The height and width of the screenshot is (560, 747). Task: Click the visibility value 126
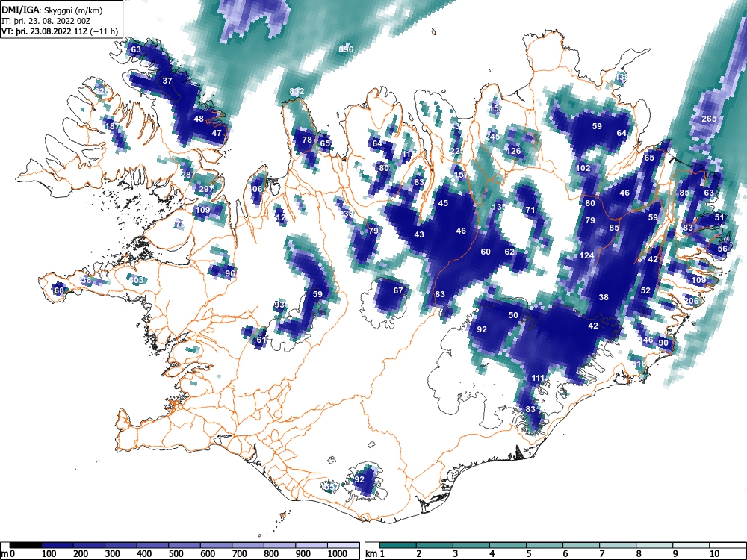[x=514, y=151]
